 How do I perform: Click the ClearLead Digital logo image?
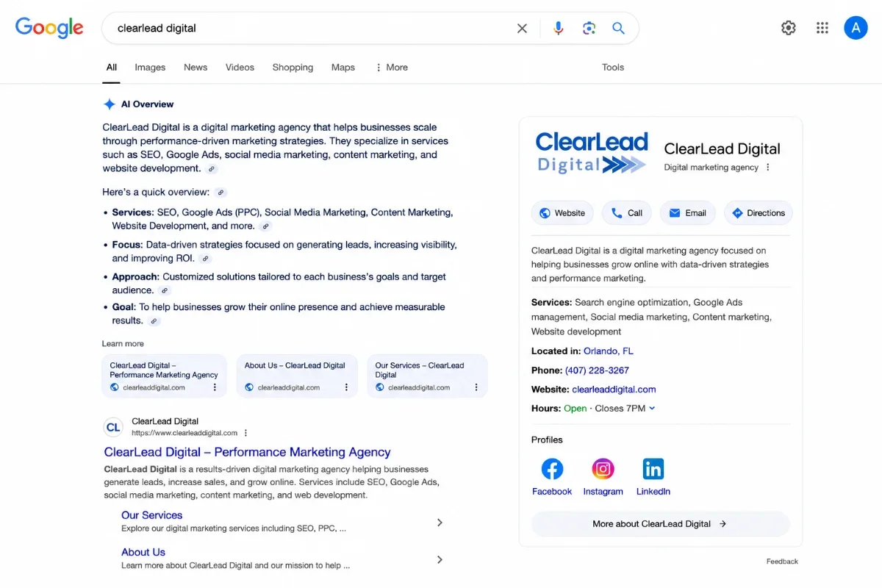point(592,153)
